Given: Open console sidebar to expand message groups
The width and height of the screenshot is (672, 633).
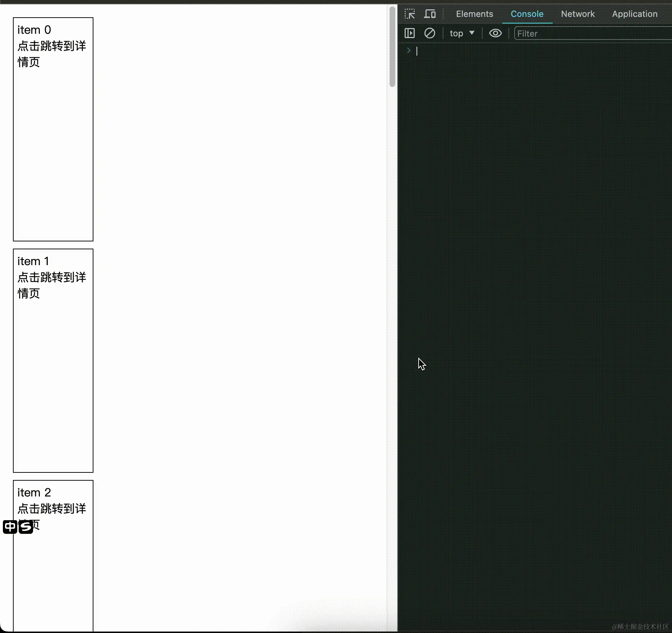Looking at the screenshot, I should (409, 33).
